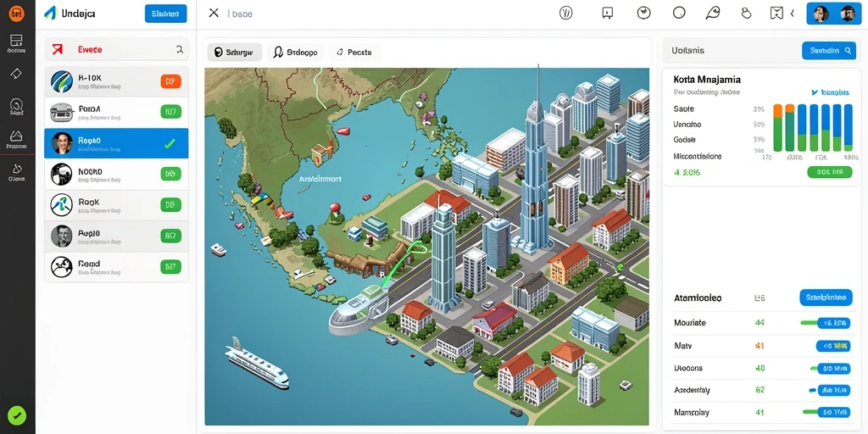Click the blue button beside Undejca title
The image size is (868, 434).
click(x=165, y=14)
